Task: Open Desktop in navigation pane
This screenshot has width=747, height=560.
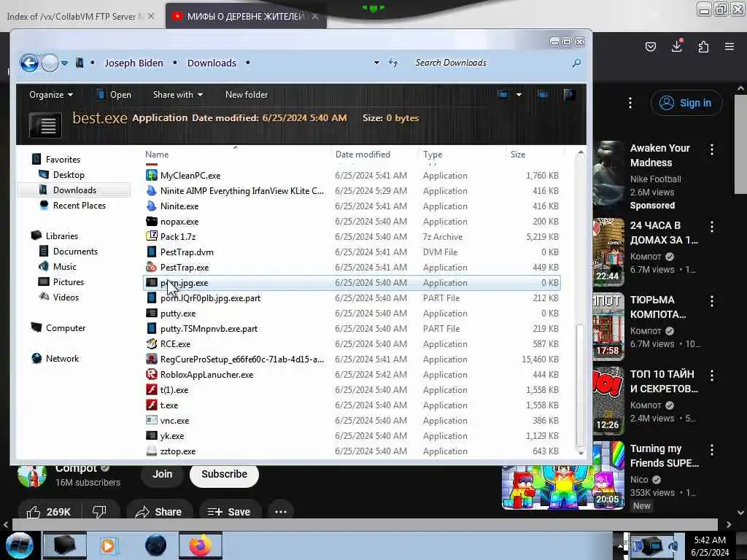Action: (x=68, y=175)
